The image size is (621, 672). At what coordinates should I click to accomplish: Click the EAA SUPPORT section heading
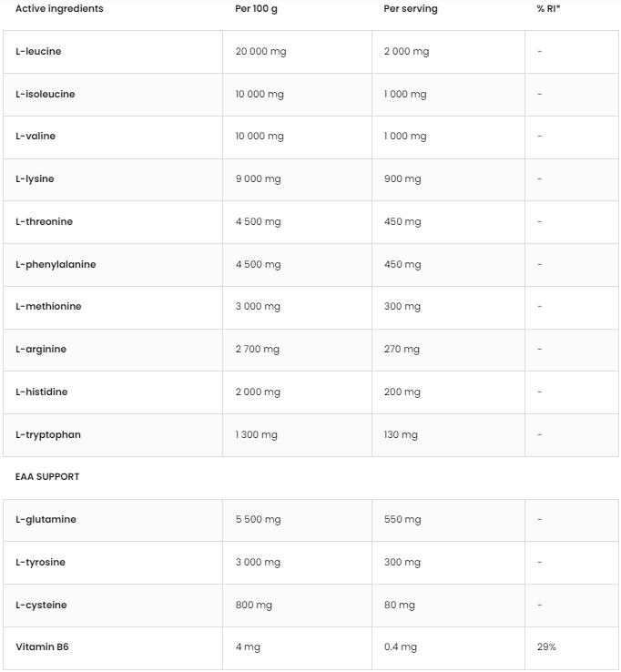47,477
